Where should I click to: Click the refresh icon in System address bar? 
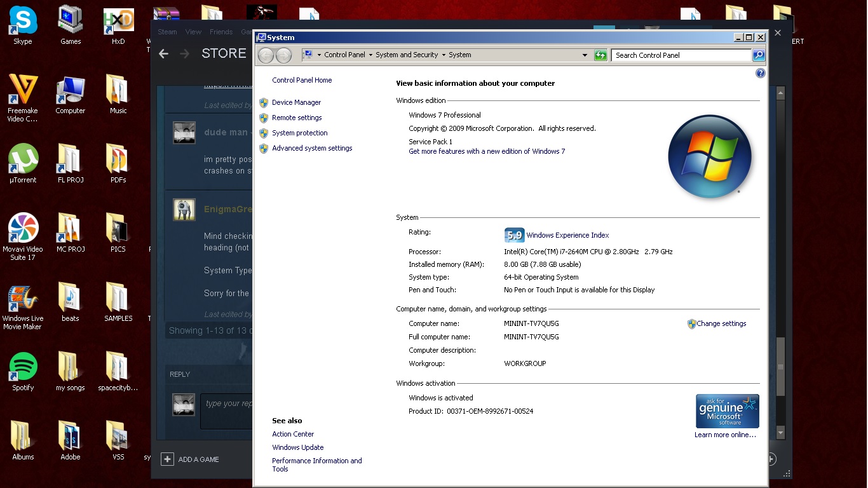(x=600, y=55)
